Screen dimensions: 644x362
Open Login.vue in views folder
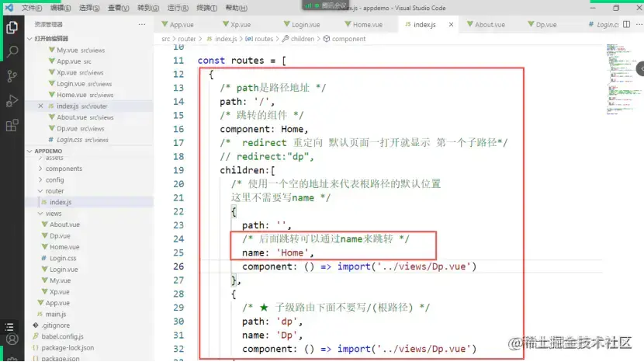pos(64,270)
